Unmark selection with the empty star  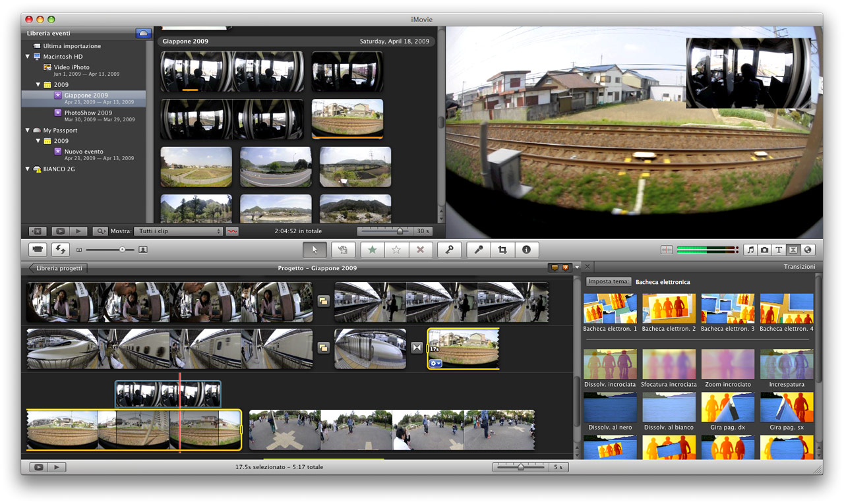[x=396, y=250]
